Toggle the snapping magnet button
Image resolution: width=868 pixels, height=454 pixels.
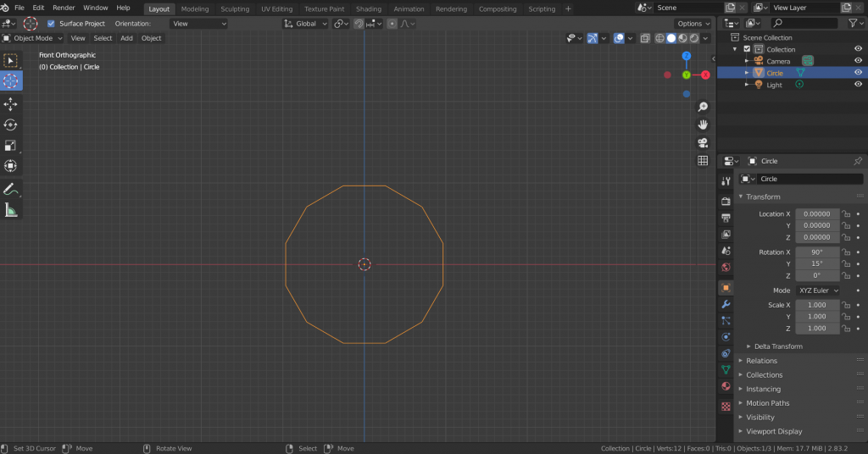(x=359, y=24)
